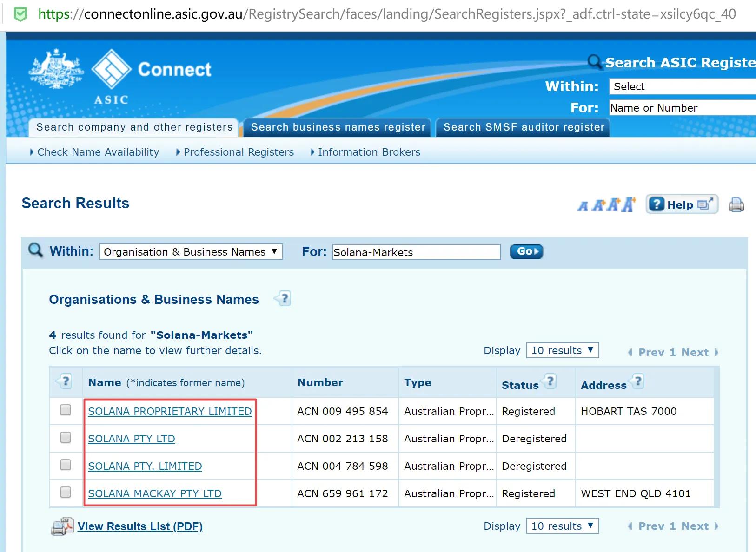This screenshot has width=756, height=552.
Task: Click the Australian coat of arms crest logo
Action: coord(56,69)
